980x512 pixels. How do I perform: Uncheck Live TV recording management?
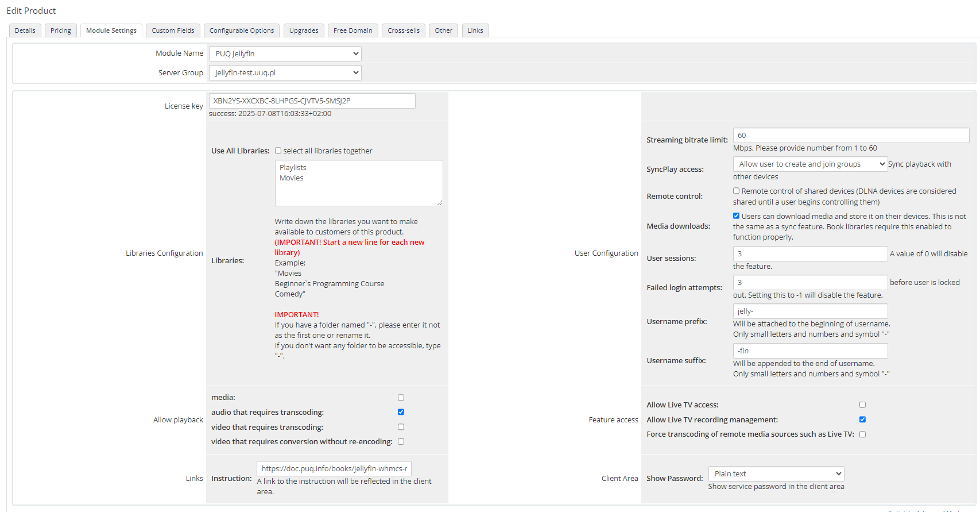pos(862,419)
